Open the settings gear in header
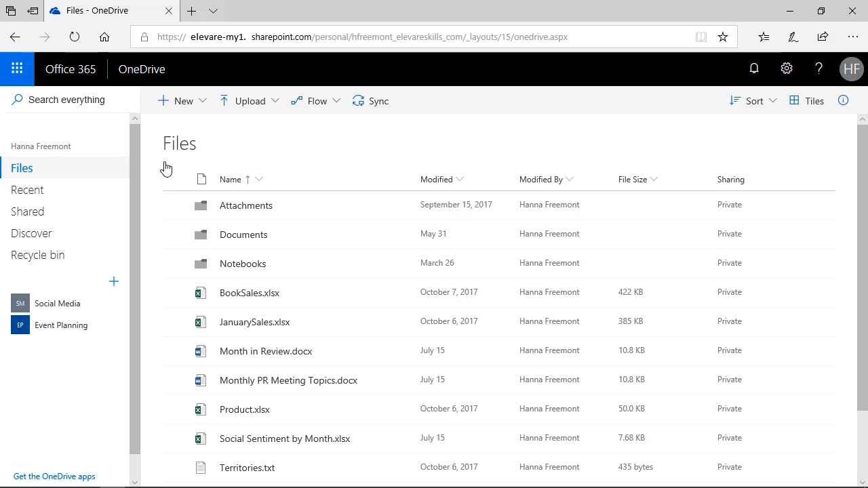The width and height of the screenshot is (868, 488). 786,69
